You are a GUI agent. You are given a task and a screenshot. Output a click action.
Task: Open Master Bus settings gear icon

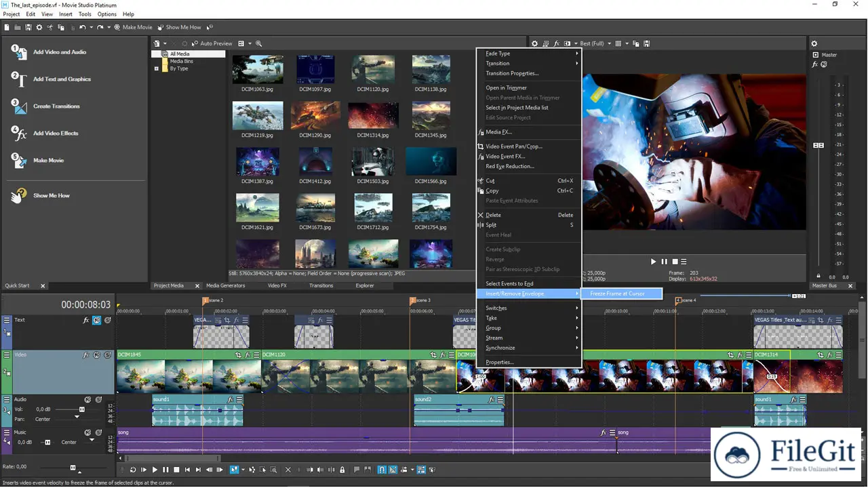[814, 43]
